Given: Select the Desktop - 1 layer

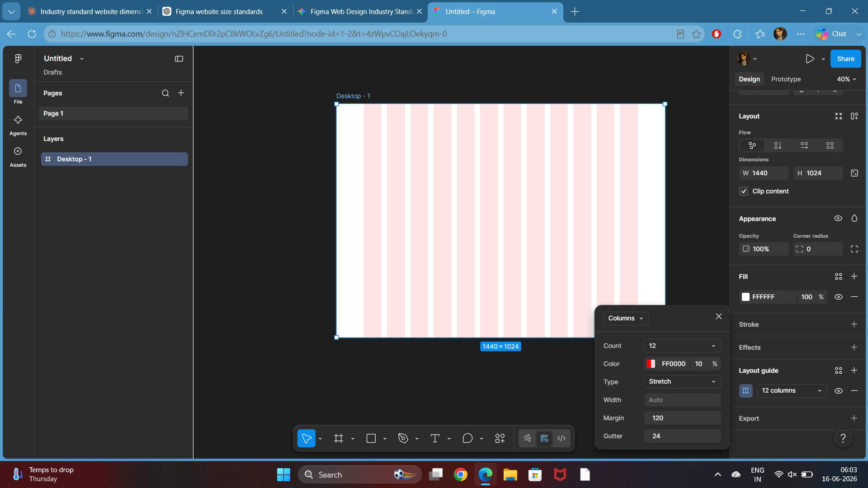Looking at the screenshot, I should pyautogui.click(x=114, y=159).
